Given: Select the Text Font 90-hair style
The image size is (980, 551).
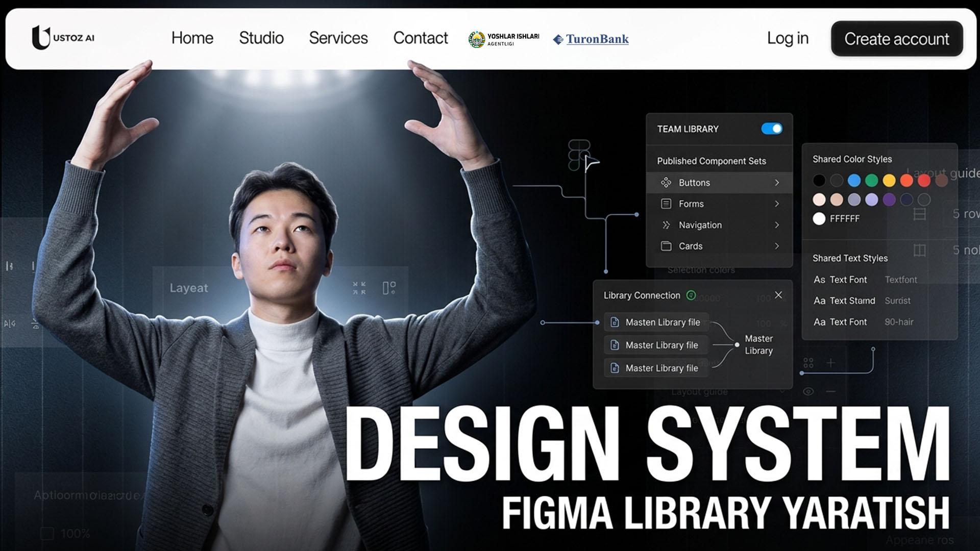Looking at the screenshot, I should click(x=864, y=322).
